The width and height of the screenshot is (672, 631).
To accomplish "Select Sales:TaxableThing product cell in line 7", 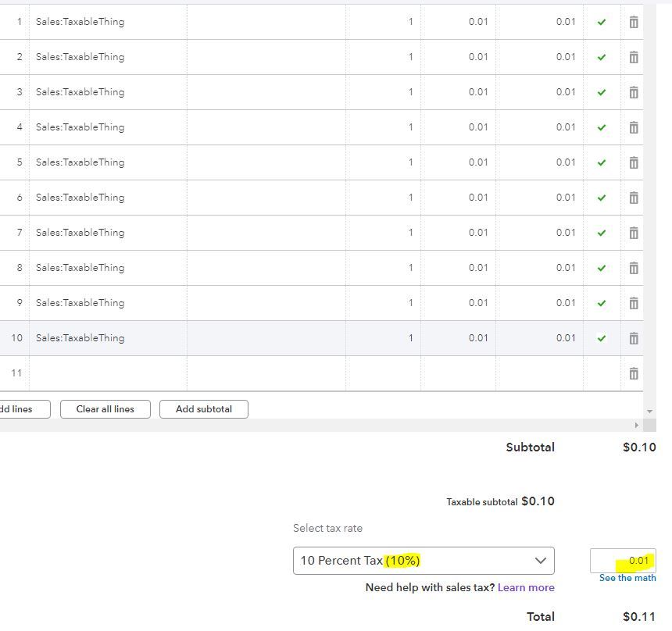I will 108,233.
